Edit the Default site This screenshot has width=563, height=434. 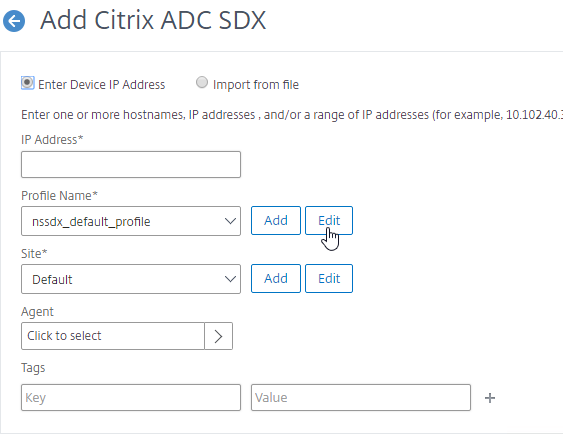329,279
